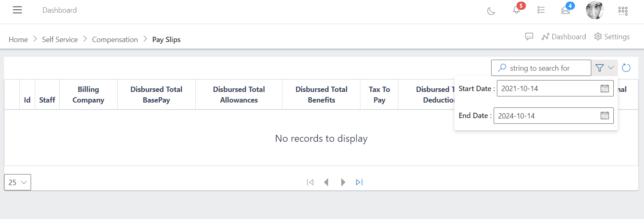This screenshot has height=219, width=644.
Task: Go to last page of results
Action: pyautogui.click(x=359, y=182)
